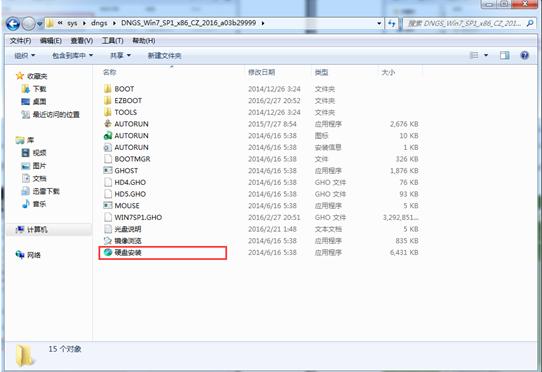Screen dimensions: 542x372
Task: Open the 帮助(H) menu
Action: click(x=143, y=41)
